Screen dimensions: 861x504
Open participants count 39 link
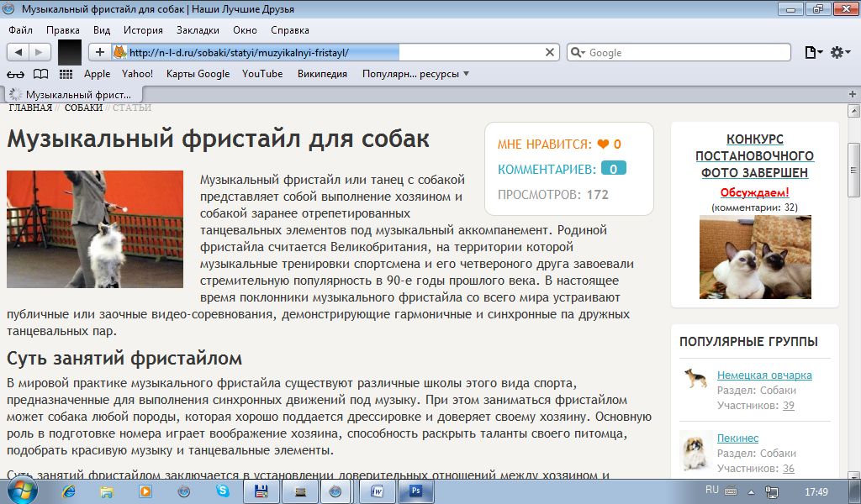point(789,406)
